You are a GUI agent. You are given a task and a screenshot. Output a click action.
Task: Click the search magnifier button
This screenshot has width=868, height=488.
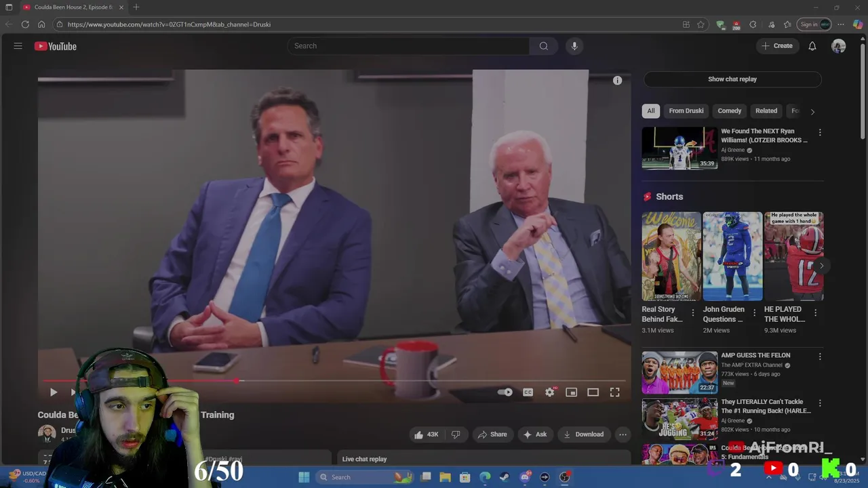tap(543, 46)
